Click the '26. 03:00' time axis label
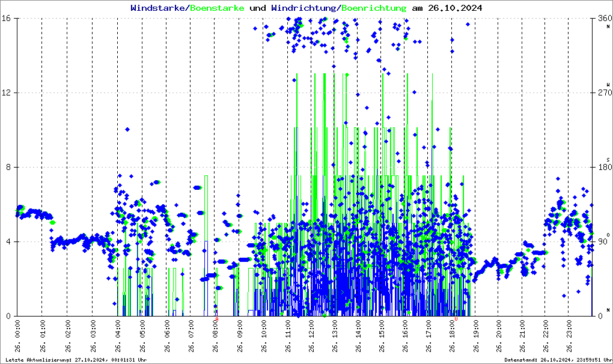Screen dimensions: 613x364 pos(93,336)
